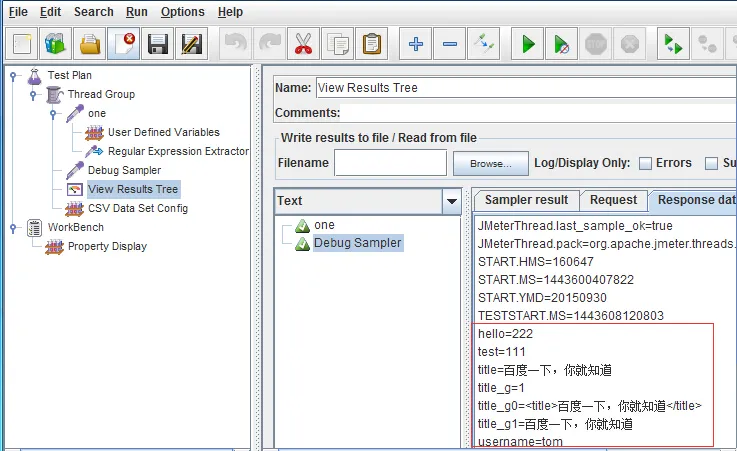Click the Copy icon in toolbar
Viewport: 737px width, 451px height.
pyautogui.click(x=337, y=44)
